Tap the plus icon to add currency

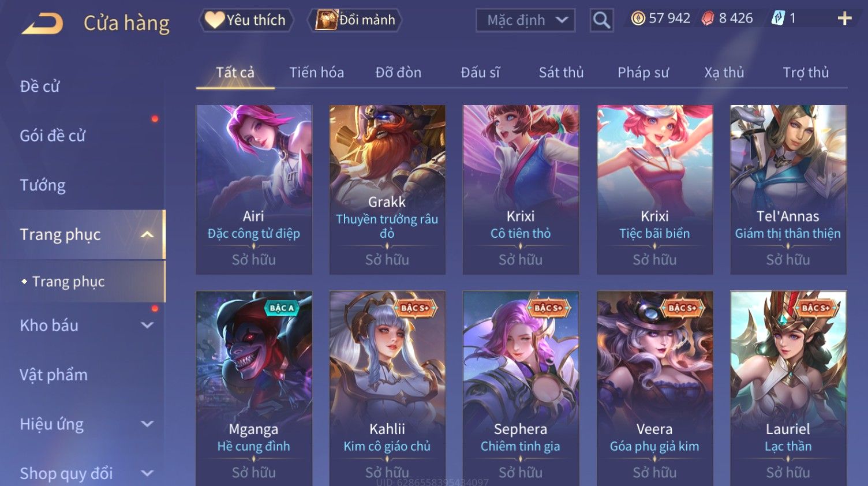click(x=844, y=18)
